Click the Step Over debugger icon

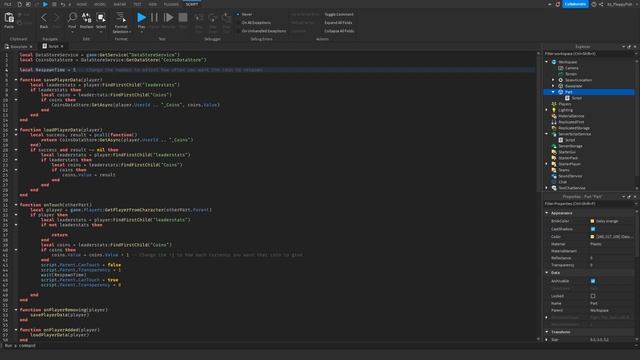pyautogui.click(x=213, y=18)
